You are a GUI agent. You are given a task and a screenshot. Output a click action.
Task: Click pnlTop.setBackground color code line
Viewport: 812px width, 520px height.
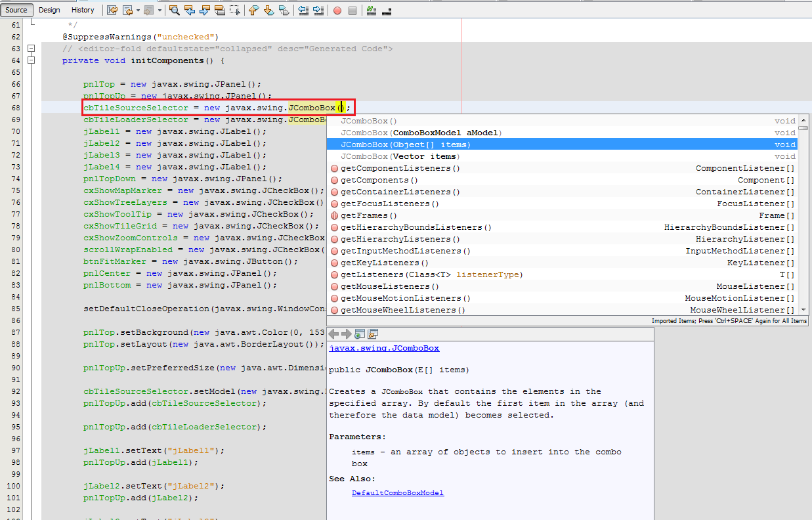[205, 332]
